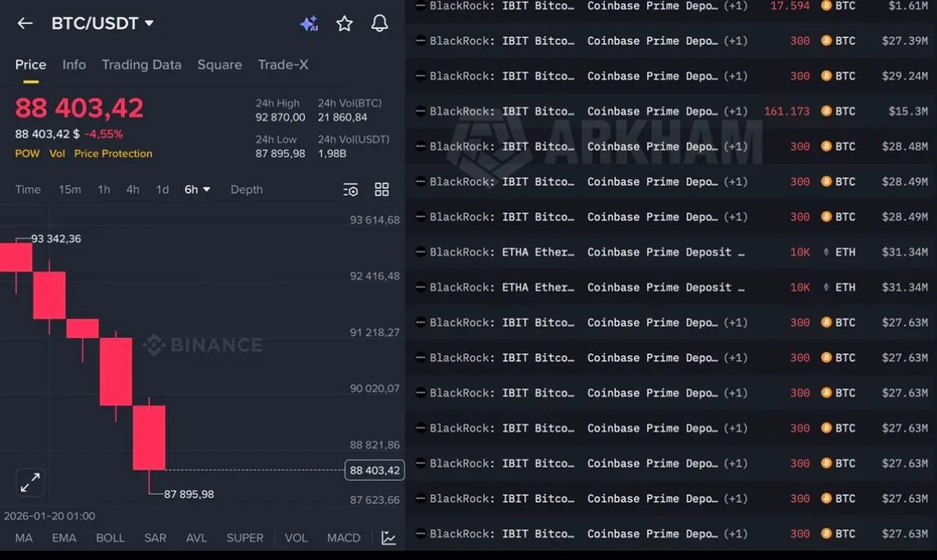This screenshot has height=560, width=937.
Task: Select the Time chart view
Action: point(28,189)
